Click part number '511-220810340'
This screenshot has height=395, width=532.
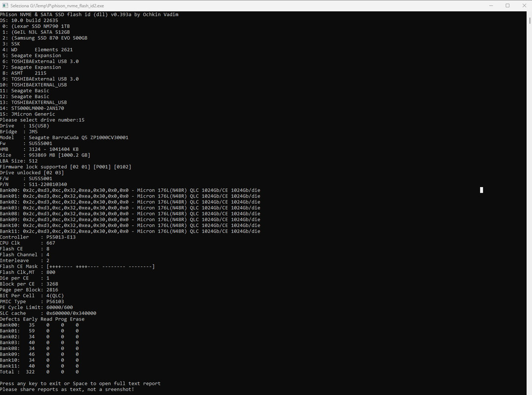48,184
